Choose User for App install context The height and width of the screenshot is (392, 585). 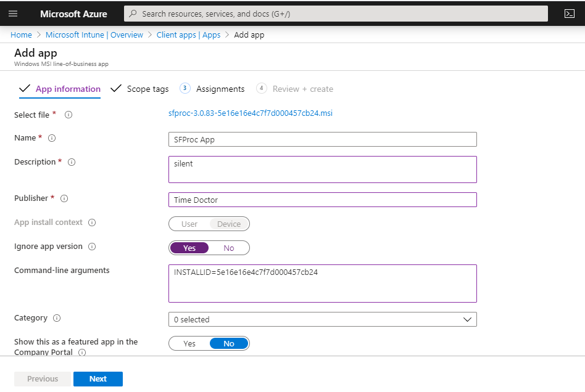pyautogui.click(x=189, y=224)
